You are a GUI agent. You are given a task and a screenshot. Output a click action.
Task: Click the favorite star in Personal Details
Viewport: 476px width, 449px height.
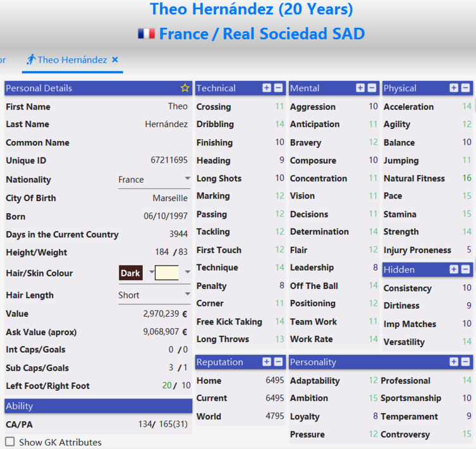(185, 88)
